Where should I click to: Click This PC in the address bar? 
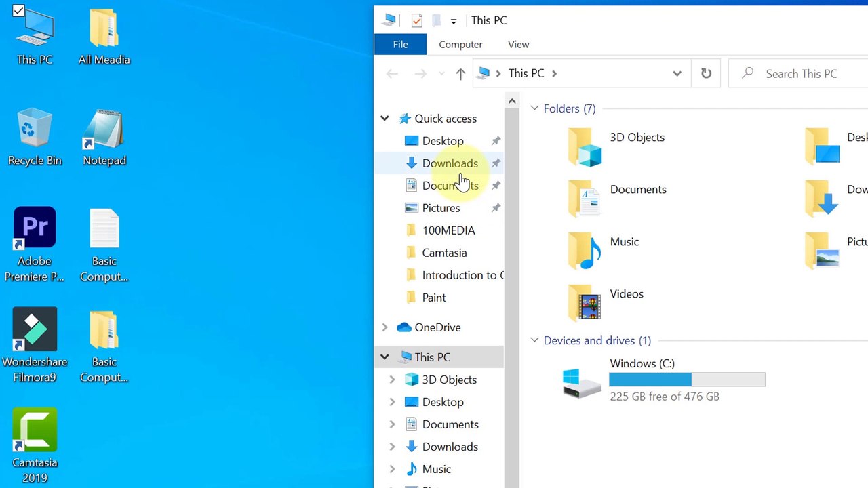[x=526, y=73]
